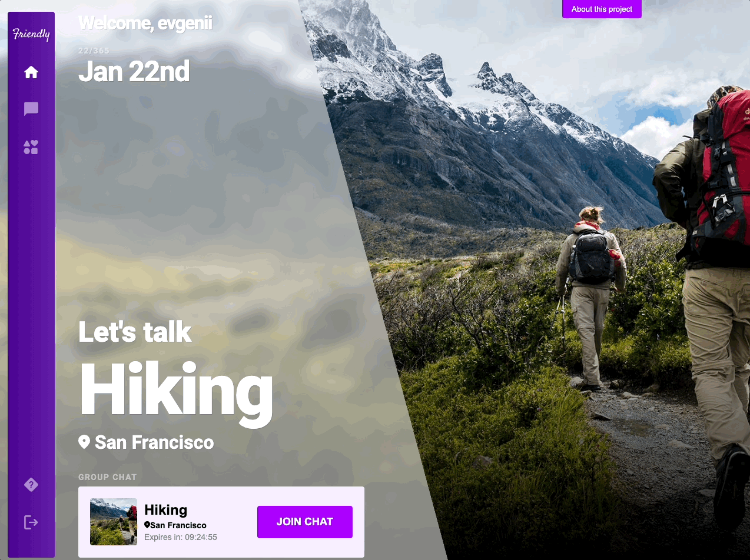
Task: Click the Let's talk heading text
Action: point(135,332)
